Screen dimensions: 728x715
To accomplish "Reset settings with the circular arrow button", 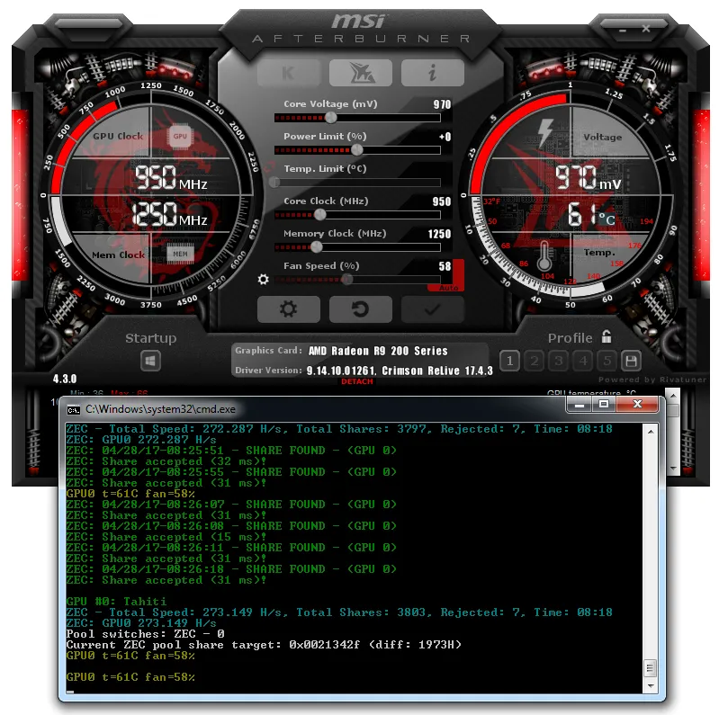I will tap(361, 309).
